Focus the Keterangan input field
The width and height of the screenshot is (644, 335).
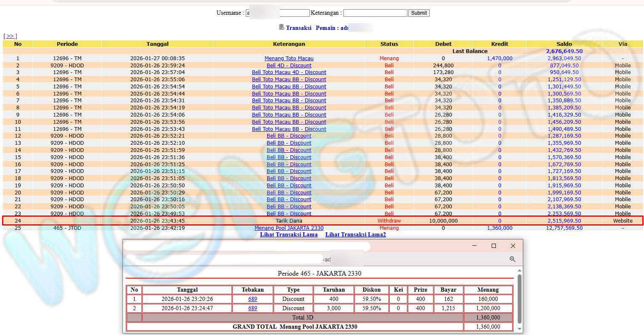[x=375, y=13]
